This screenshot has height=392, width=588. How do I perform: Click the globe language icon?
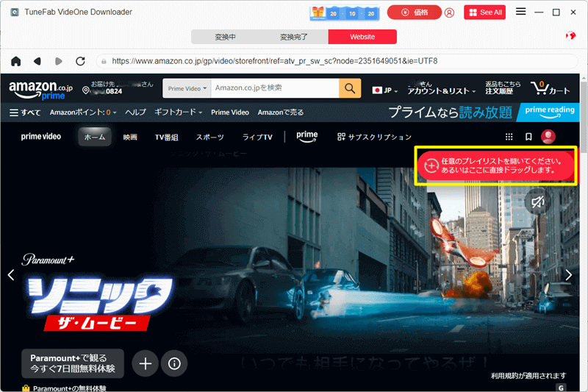point(571,36)
